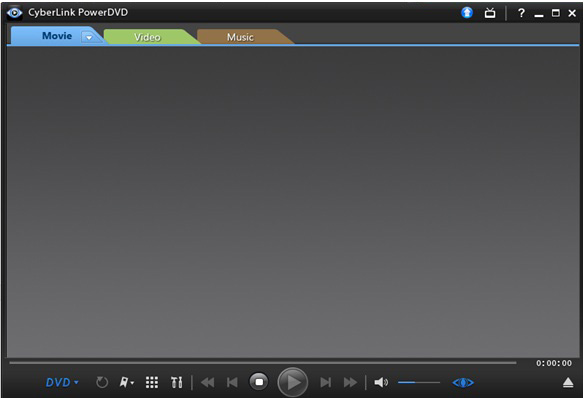
Task: Open the chapter grid menu icon
Action: [x=152, y=382]
